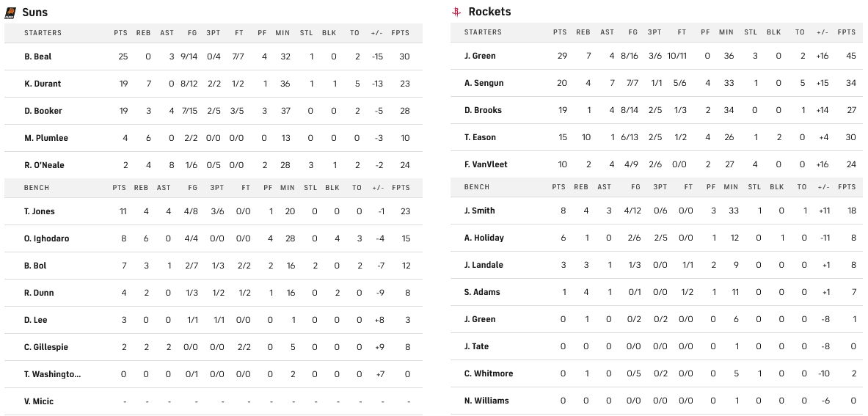The image size is (868, 416).
Task: Select V. Micic bench row
Action: point(39,401)
